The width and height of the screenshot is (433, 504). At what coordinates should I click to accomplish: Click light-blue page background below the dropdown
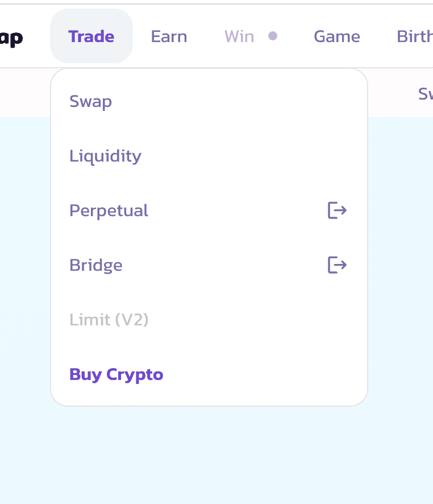pos(216,455)
